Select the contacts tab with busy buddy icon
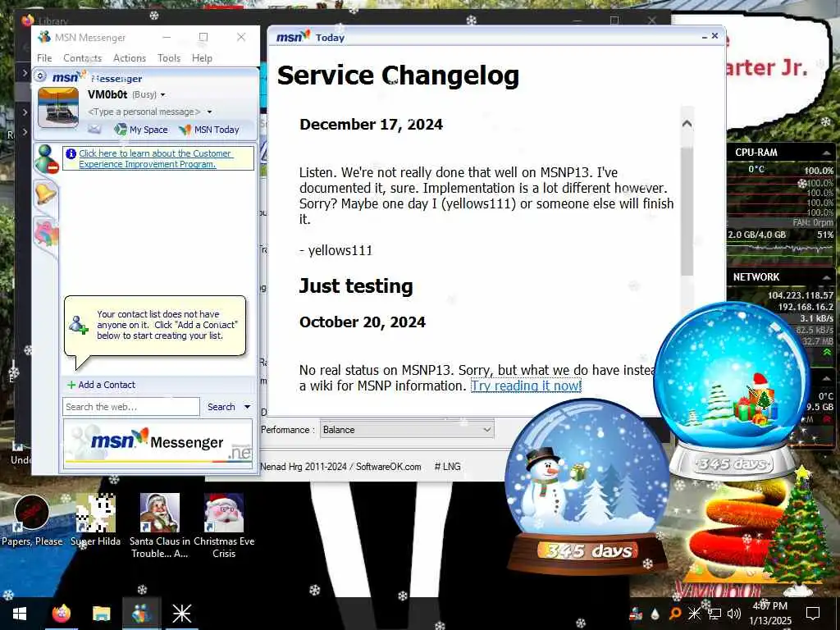 [46, 158]
